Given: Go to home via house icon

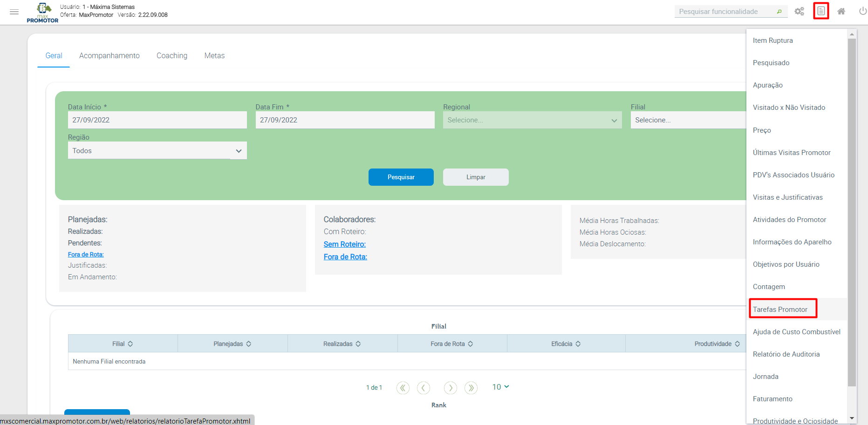Looking at the screenshot, I should 841,12.
